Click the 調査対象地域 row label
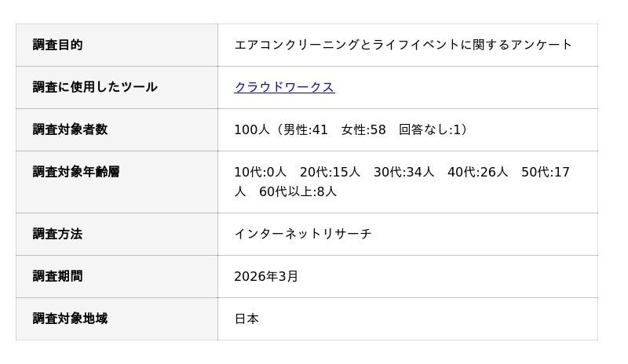The width and height of the screenshot is (628, 364). [70, 318]
